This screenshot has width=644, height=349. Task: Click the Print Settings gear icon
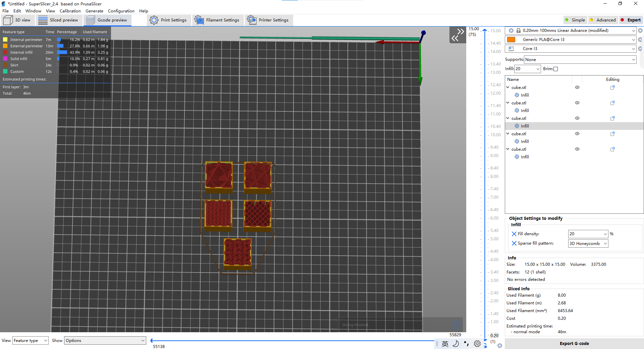(x=154, y=20)
